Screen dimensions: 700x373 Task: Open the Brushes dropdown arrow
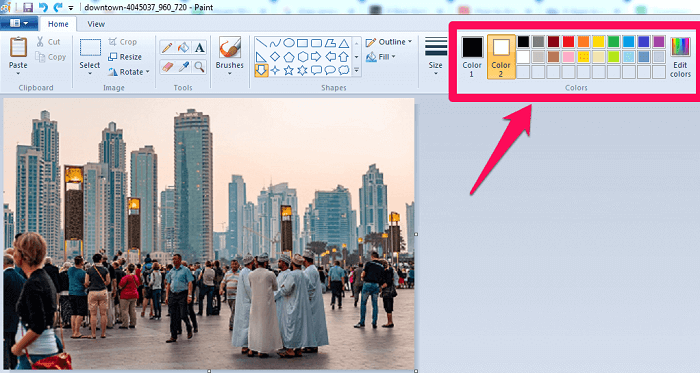coord(230,73)
